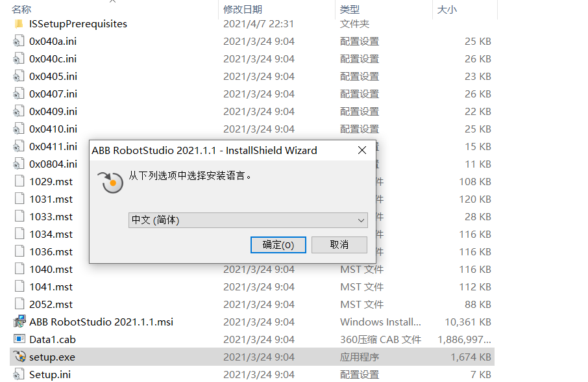Sort files by 修改日期 column header

click(x=243, y=9)
